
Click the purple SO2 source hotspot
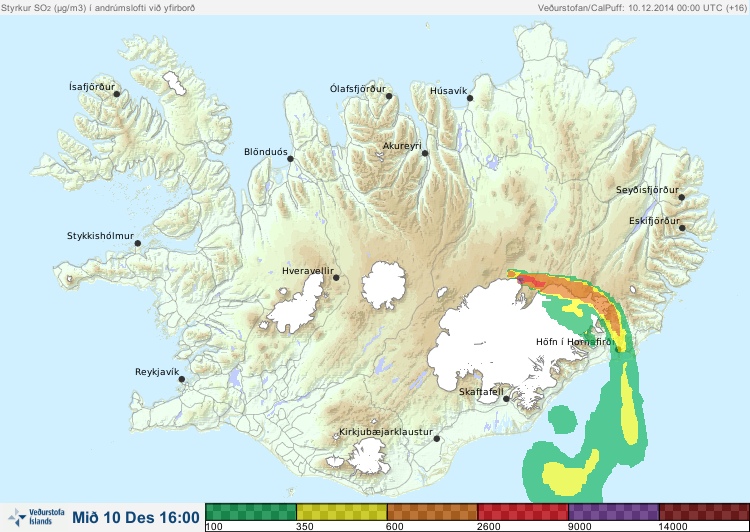tap(521, 279)
